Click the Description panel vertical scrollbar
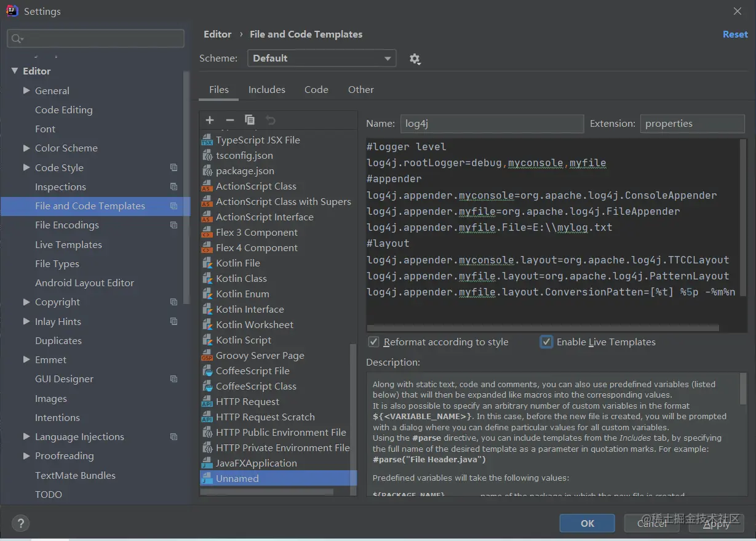Viewport: 756px width, 541px height. click(743, 389)
